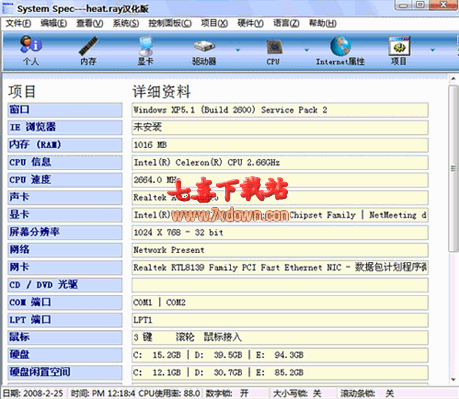Open the 控制面板(C) menu
The height and width of the screenshot is (399, 459).
[170, 23]
